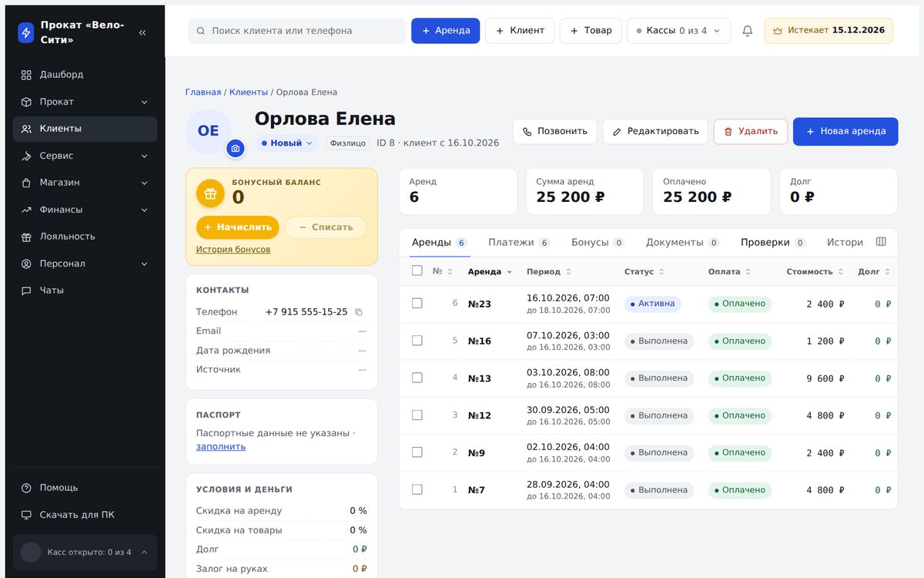The height and width of the screenshot is (578, 924).
Task: Open the Новый status dropdown
Action: [287, 143]
